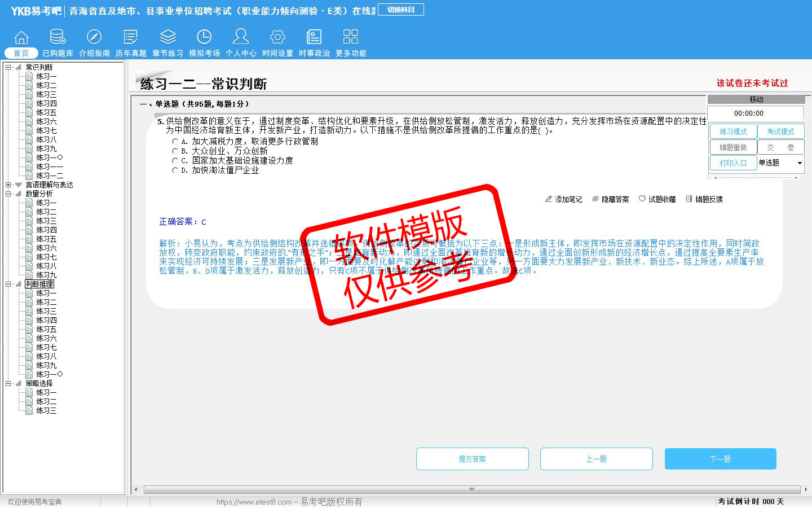Screen dimensions: 812x508
Task: Select the 言语理解与表达 category label
Action: coord(49,185)
